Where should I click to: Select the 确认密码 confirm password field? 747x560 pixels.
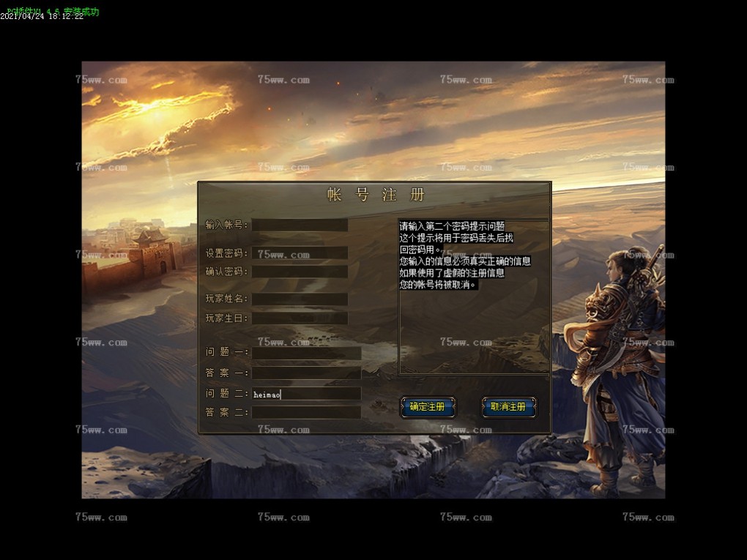point(300,272)
